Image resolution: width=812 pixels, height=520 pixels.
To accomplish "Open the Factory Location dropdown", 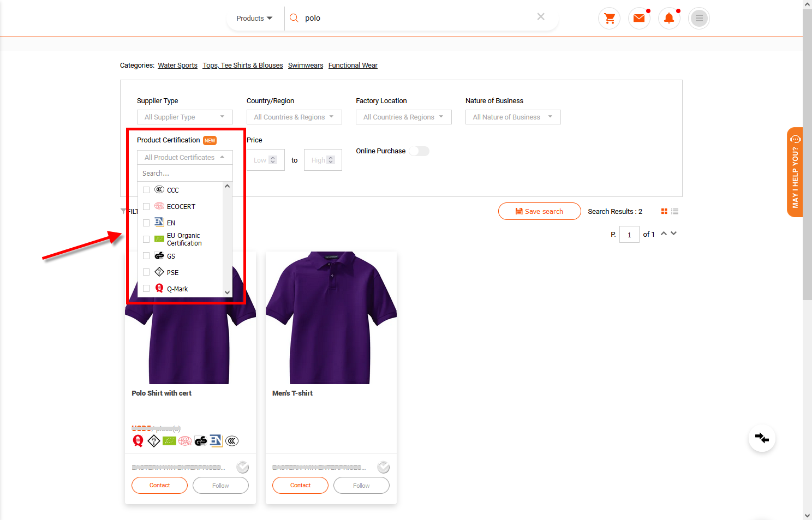I will [x=404, y=117].
